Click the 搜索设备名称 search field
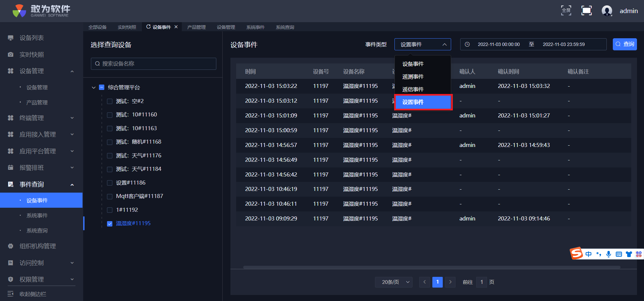The image size is (644, 301). pyautogui.click(x=154, y=64)
